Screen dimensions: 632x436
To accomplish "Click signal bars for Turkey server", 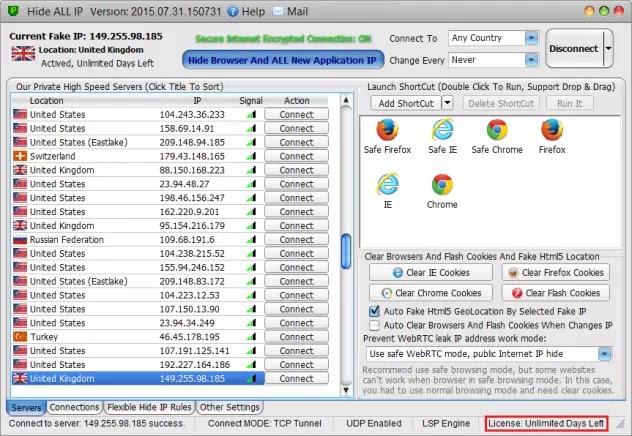I will click(251, 337).
